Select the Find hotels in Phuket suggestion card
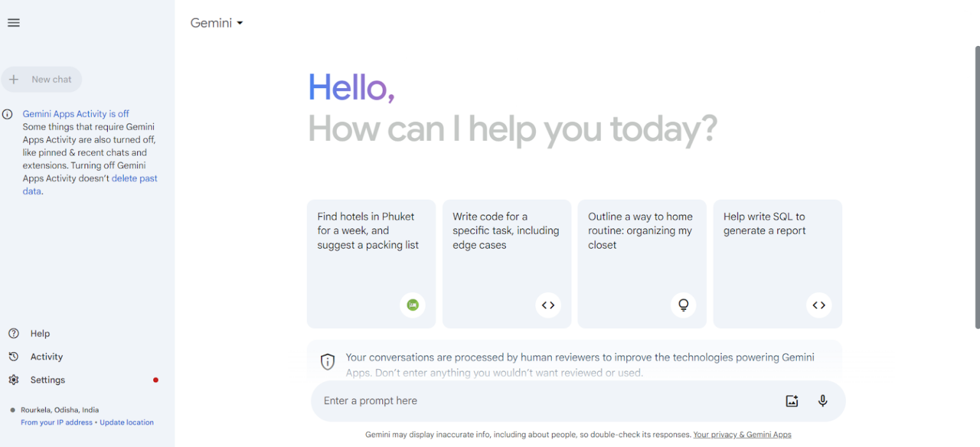The height and width of the screenshot is (447, 980). coord(371,263)
